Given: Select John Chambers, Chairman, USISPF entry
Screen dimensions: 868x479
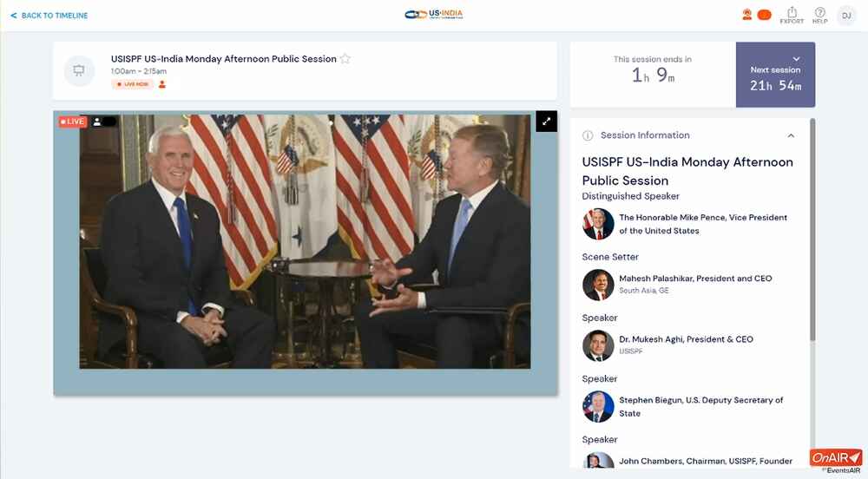Looking at the screenshot, I should tap(705, 461).
